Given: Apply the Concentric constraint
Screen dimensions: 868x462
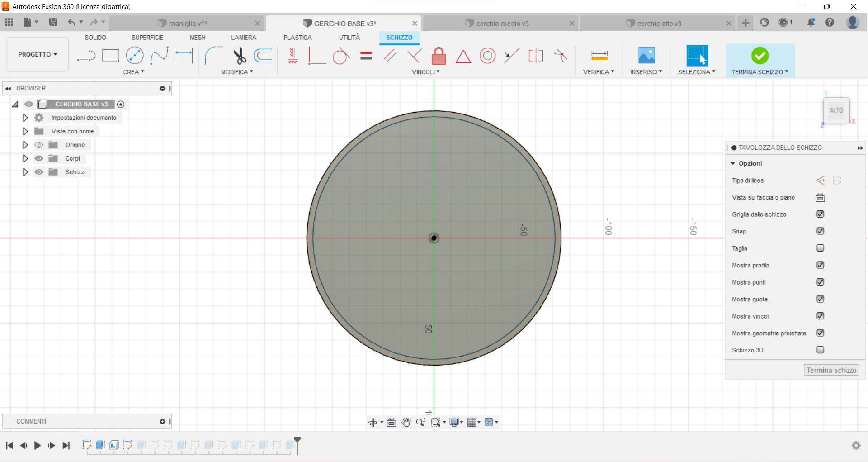Looking at the screenshot, I should pos(488,56).
